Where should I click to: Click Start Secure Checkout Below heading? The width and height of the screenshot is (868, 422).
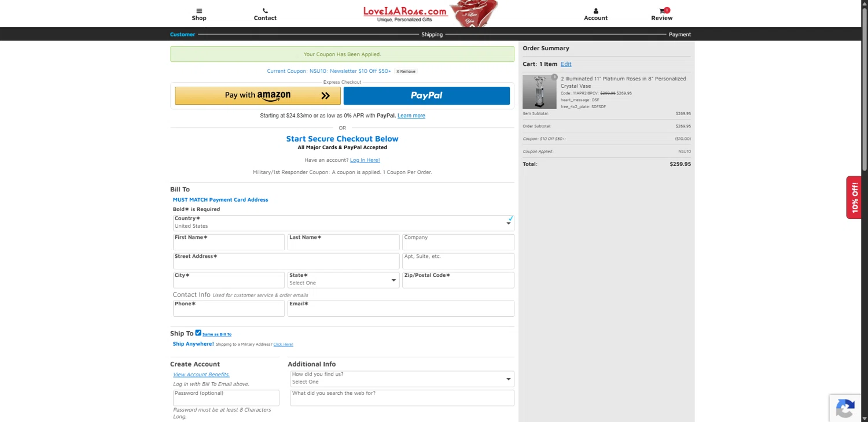pos(342,139)
